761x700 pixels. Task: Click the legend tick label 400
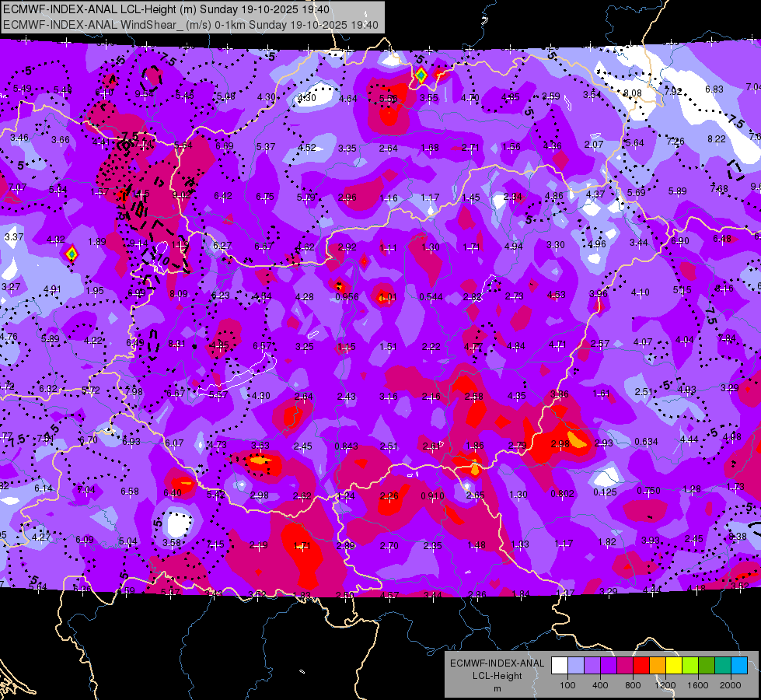point(600,685)
